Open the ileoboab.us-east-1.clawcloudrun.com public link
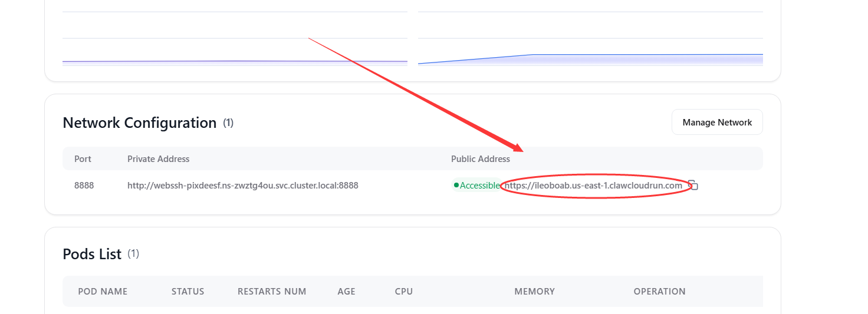This screenshot has width=868, height=314. 593,186
